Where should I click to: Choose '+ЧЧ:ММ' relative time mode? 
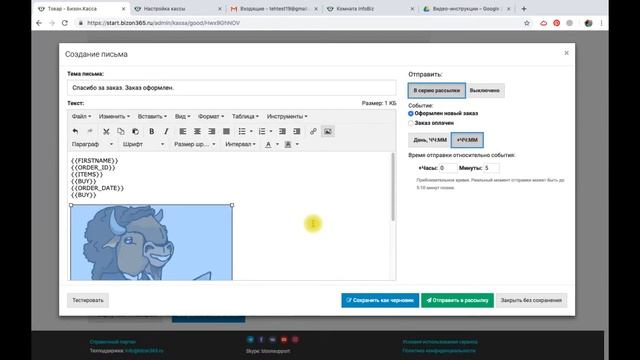(467, 140)
